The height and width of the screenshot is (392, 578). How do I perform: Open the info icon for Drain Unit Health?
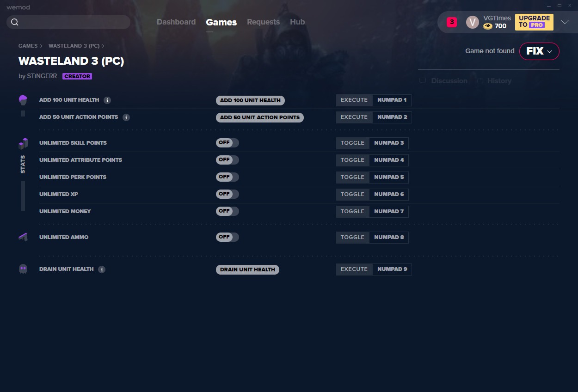[x=102, y=269]
